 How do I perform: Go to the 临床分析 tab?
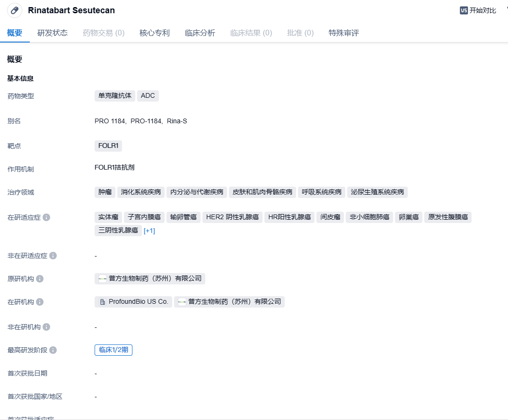click(200, 33)
